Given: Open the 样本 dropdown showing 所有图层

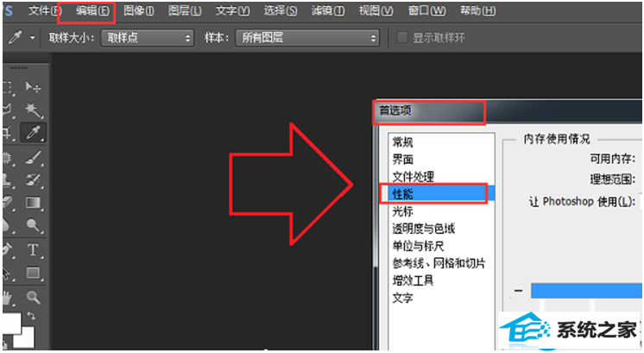Looking at the screenshot, I should click(307, 38).
